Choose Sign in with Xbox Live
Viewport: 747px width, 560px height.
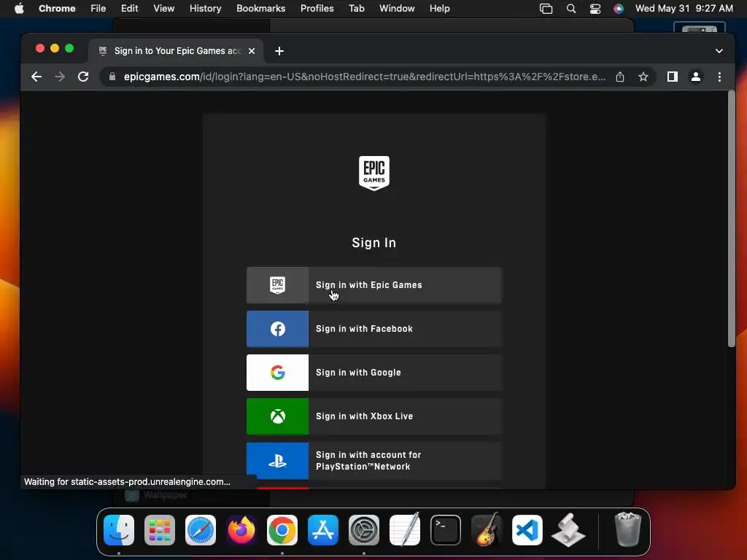(x=374, y=416)
